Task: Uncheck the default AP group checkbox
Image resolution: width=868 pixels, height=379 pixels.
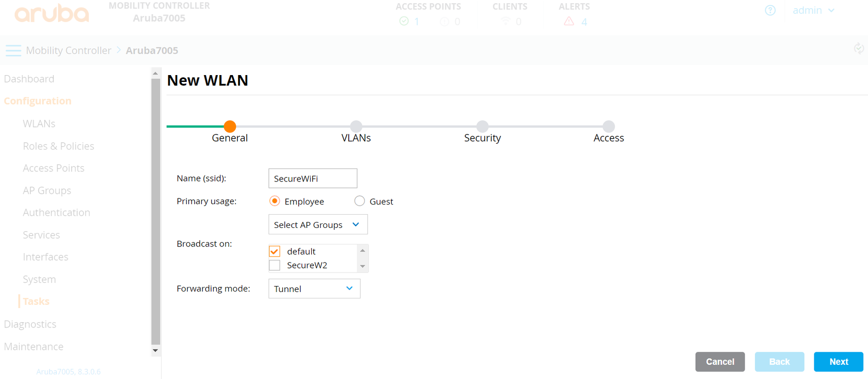Action: tap(275, 251)
